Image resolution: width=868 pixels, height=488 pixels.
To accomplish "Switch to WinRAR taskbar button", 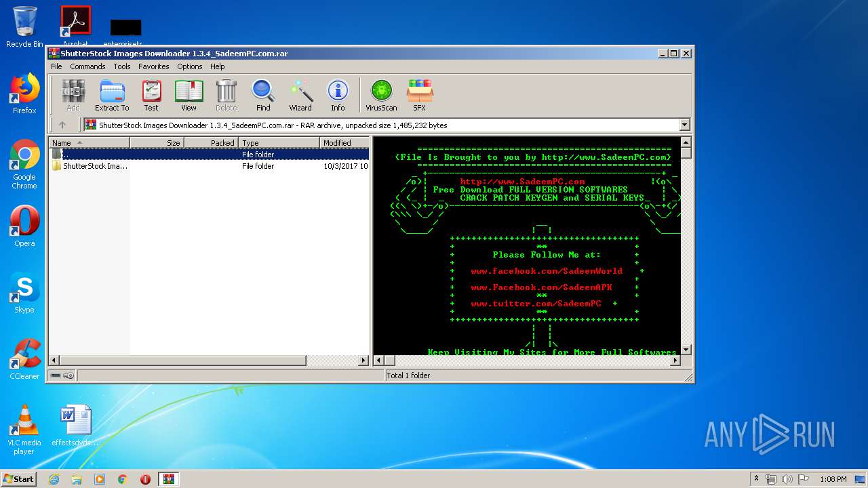I will point(169,479).
